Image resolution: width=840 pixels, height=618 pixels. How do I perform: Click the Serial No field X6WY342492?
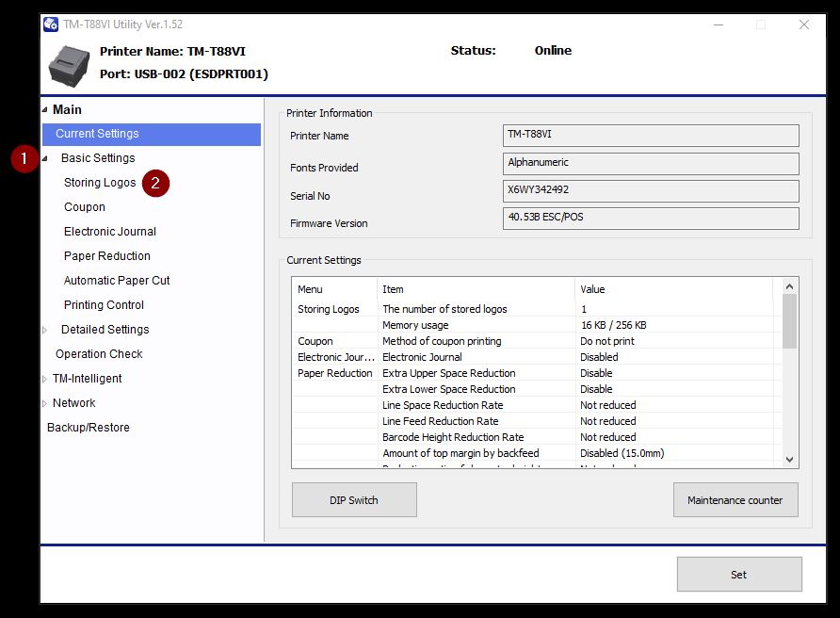[x=651, y=191]
